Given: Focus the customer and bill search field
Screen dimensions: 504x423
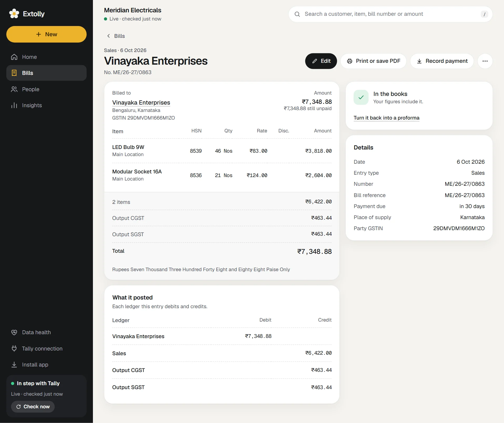Looking at the screenshot, I should (390, 14).
